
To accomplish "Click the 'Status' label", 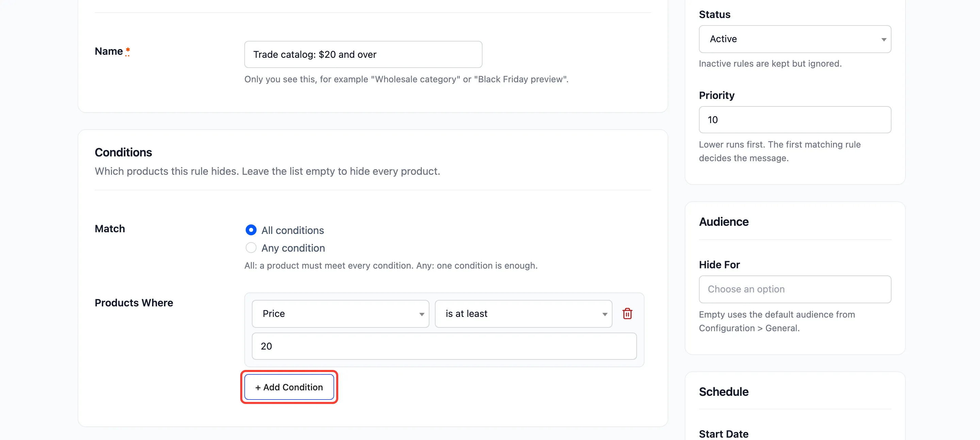I will tap(715, 14).
